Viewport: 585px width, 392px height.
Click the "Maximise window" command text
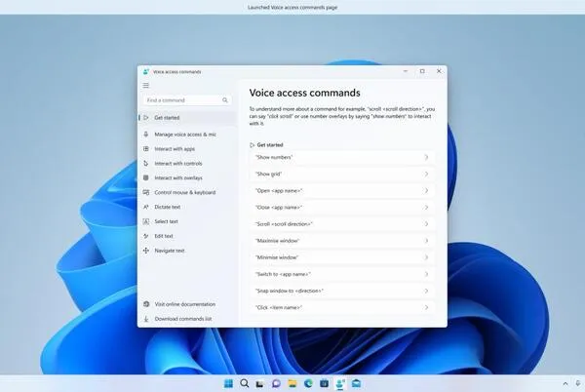[278, 241]
